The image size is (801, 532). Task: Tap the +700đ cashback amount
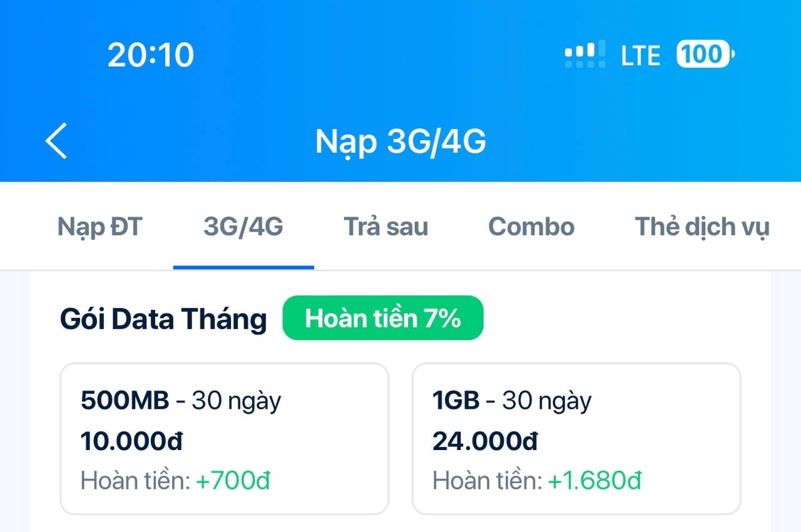coord(233,481)
